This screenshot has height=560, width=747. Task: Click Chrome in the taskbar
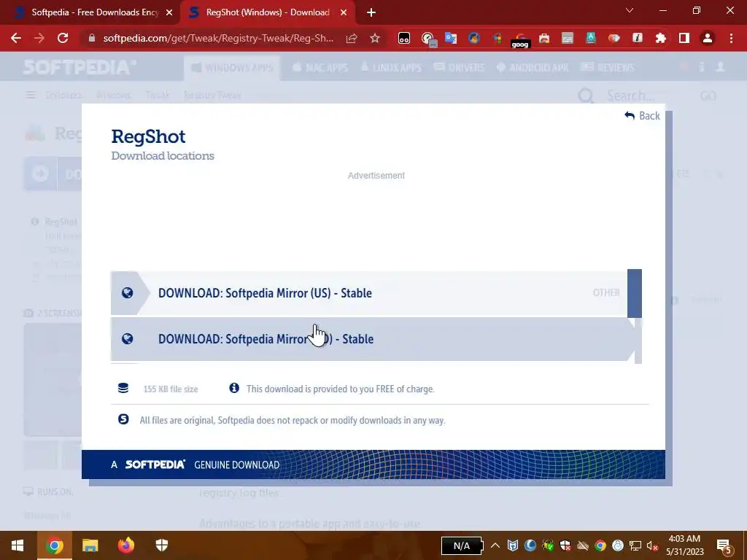pyautogui.click(x=54, y=545)
